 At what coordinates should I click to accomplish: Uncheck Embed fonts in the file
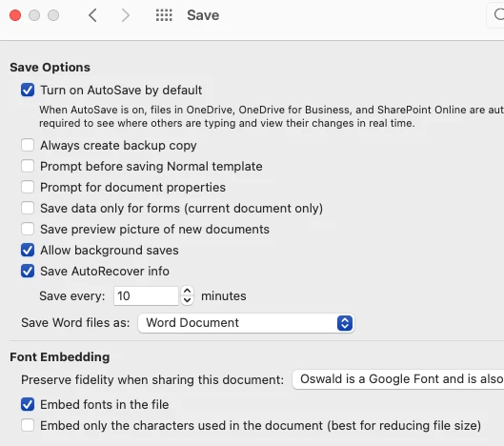[x=28, y=404]
